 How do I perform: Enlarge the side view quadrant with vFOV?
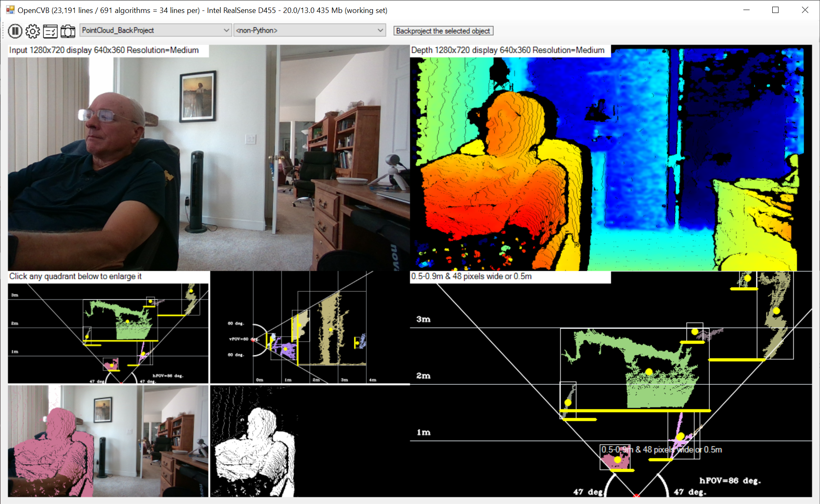pos(309,327)
